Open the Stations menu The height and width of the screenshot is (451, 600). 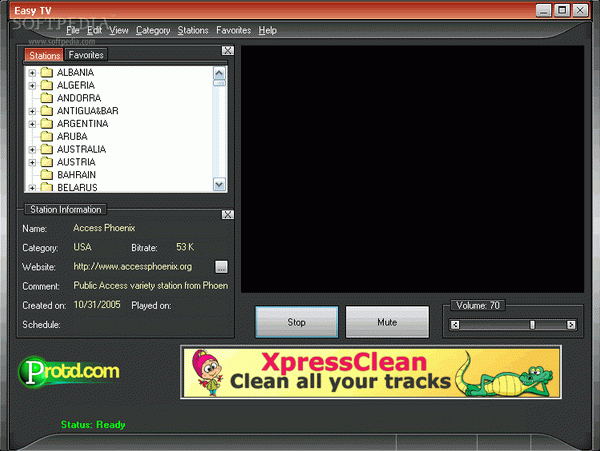point(193,30)
